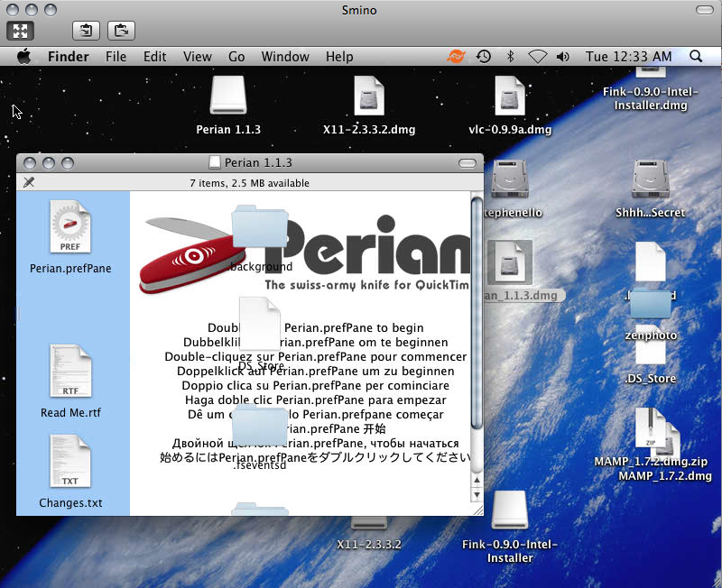Click the scroll up arrow in Perian window

point(477,481)
